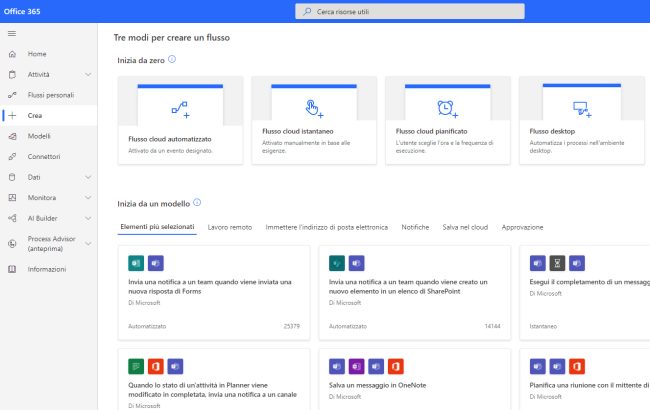This screenshot has width=650, height=410.
Task: Open the Planner completed task template title
Action: (212, 390)
